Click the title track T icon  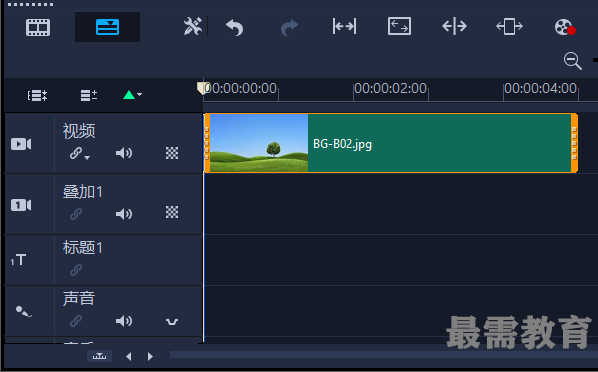click(x=18, y=260)
